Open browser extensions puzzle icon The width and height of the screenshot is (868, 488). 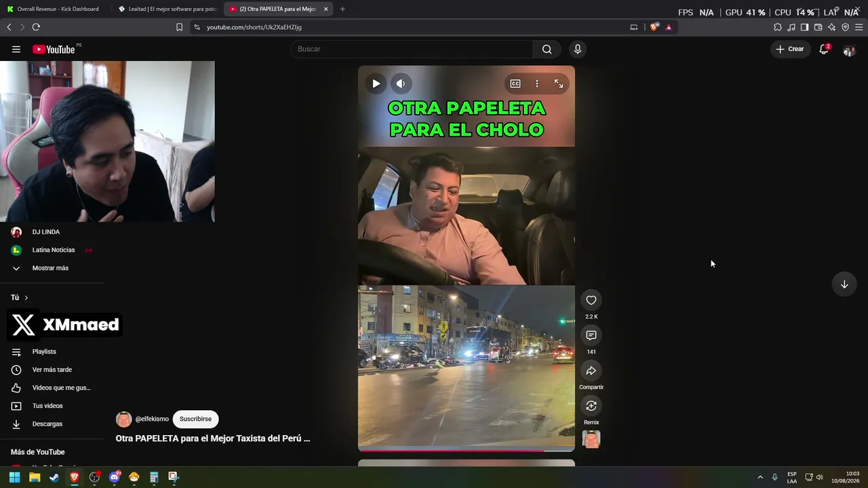click(x=778, y=27)
